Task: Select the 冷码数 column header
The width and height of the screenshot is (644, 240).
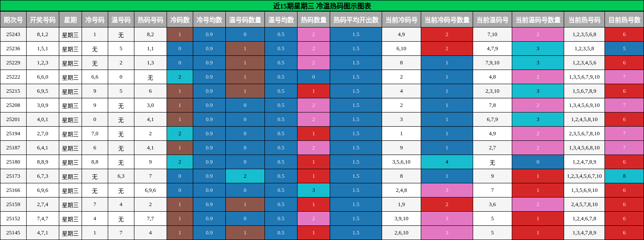Action: [180, 19]
